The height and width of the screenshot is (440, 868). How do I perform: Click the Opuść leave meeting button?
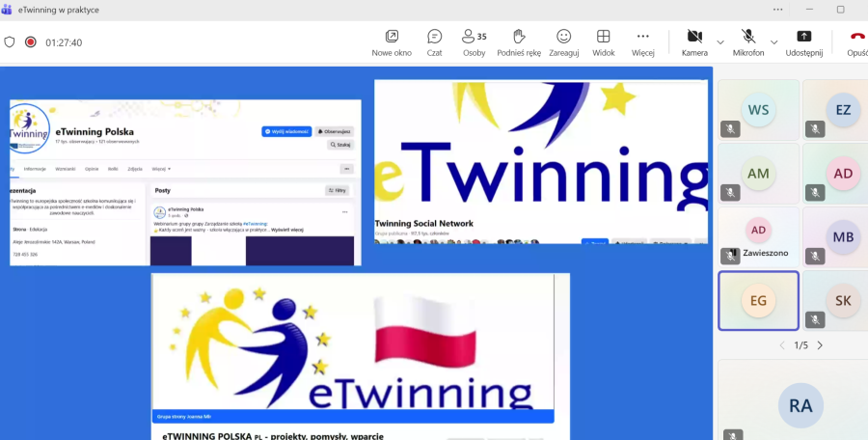point(856,37)
